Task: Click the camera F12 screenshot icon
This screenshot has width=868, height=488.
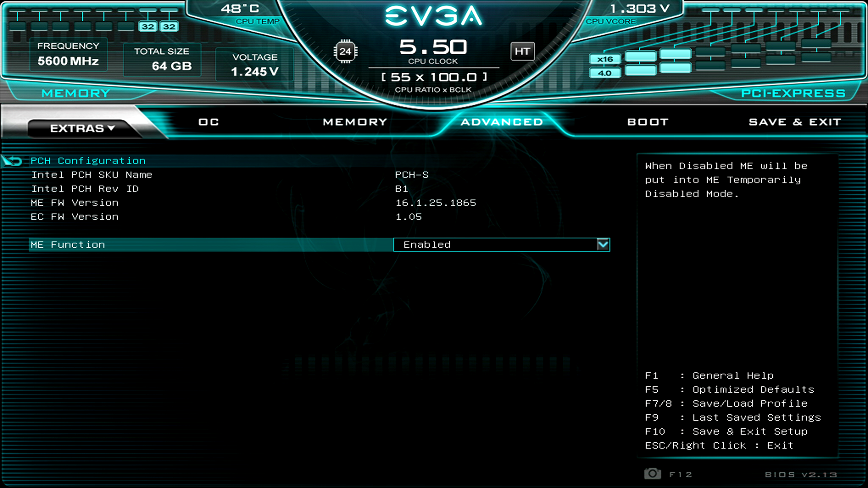Action: coord(652,474)
